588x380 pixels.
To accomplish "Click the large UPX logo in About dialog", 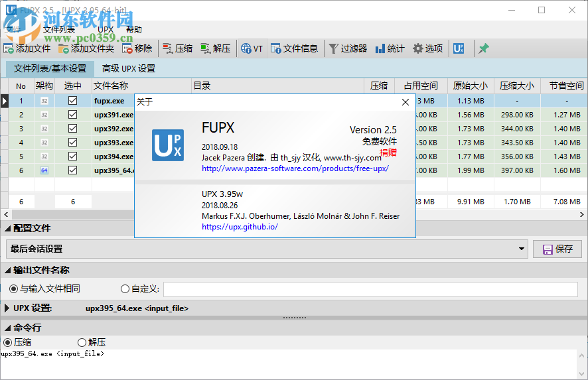I will click(x=168, y=145).
